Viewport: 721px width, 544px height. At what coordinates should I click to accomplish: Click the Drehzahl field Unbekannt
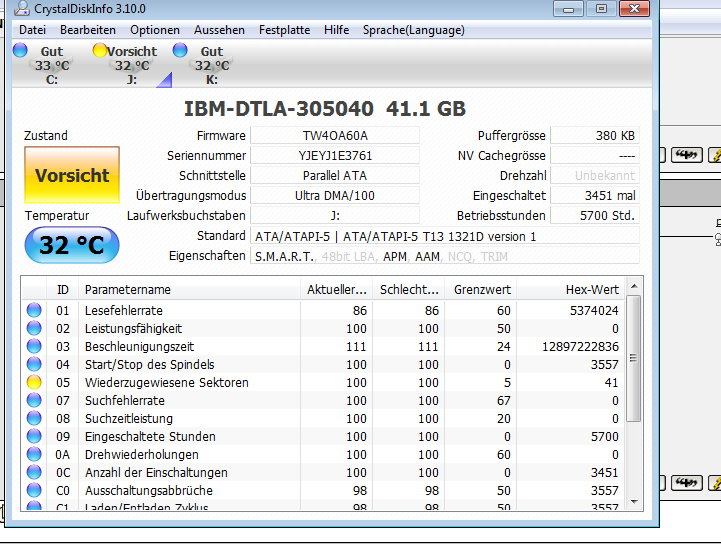tap(595, 175)
